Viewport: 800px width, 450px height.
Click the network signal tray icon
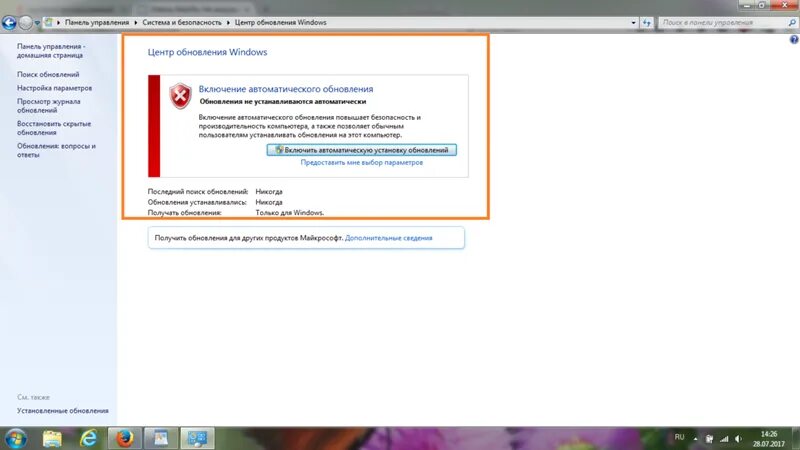click(724, 439)
